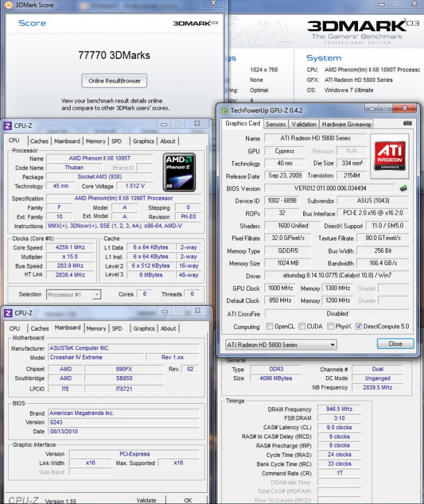Click the GPU Clock 1000 MHz field

pos(280,288)
